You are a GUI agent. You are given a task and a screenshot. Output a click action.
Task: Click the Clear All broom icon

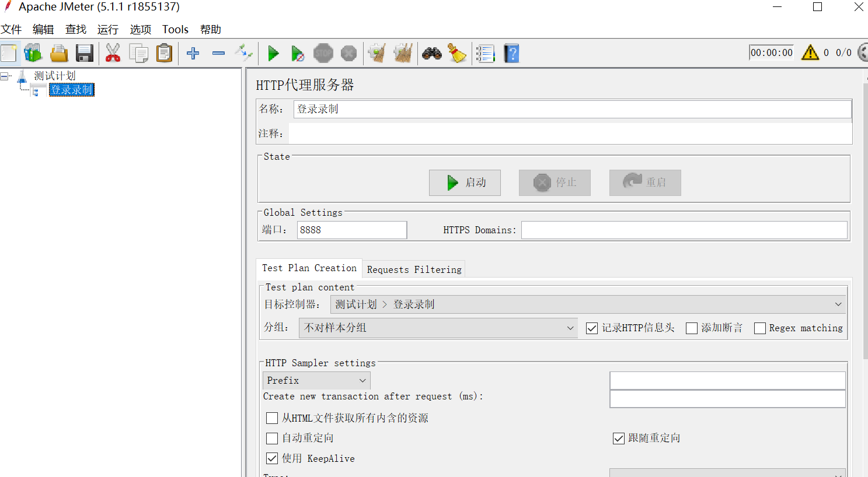(x=403, y=53)
